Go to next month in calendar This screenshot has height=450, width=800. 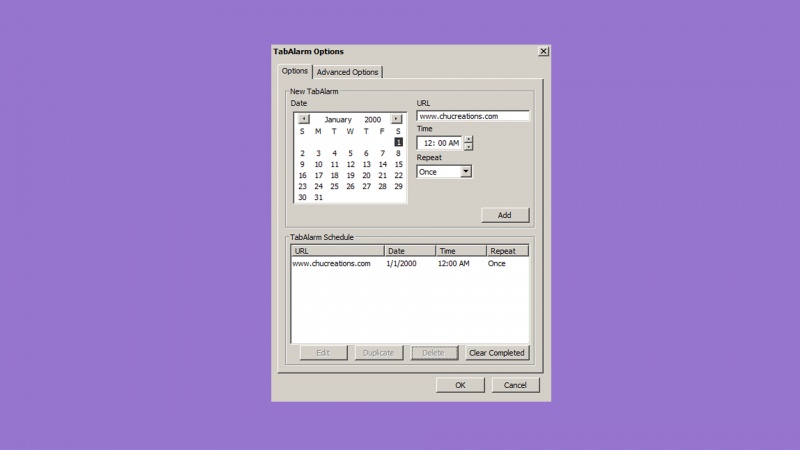coord(396,119)
